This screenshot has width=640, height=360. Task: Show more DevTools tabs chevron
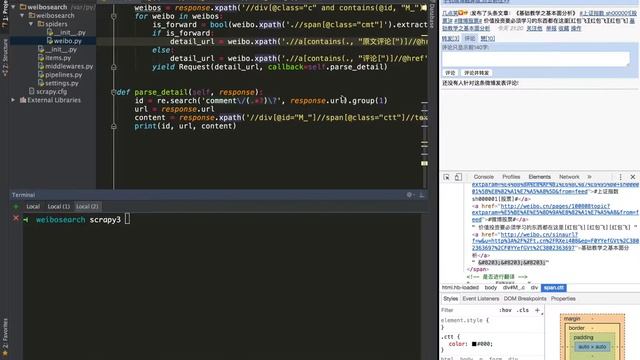point(589,177)
